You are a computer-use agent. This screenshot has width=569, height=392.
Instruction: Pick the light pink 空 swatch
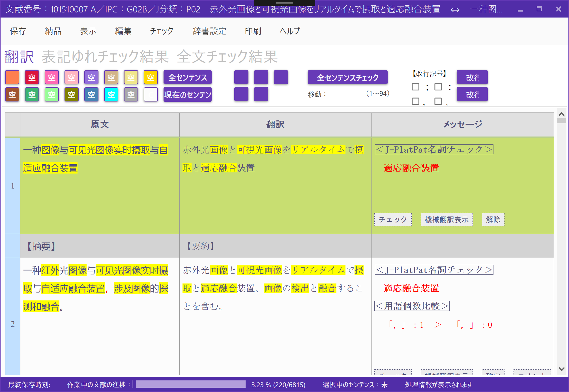point(72,77)
